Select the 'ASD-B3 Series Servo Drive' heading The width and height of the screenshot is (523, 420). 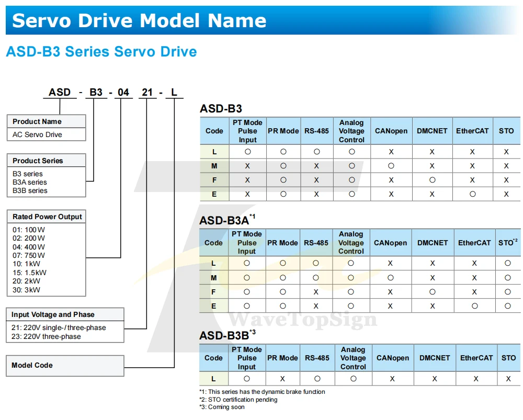point(101,52)
